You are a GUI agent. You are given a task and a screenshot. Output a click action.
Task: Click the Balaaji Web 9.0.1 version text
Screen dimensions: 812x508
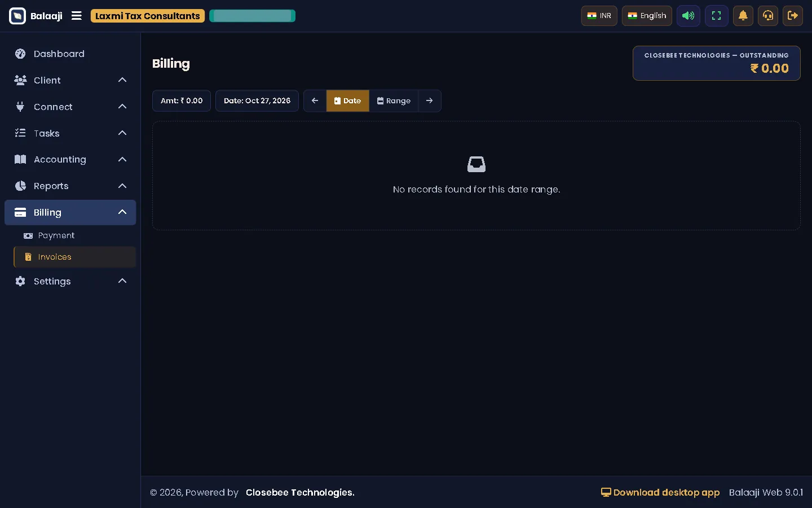(x=766, y=493)
